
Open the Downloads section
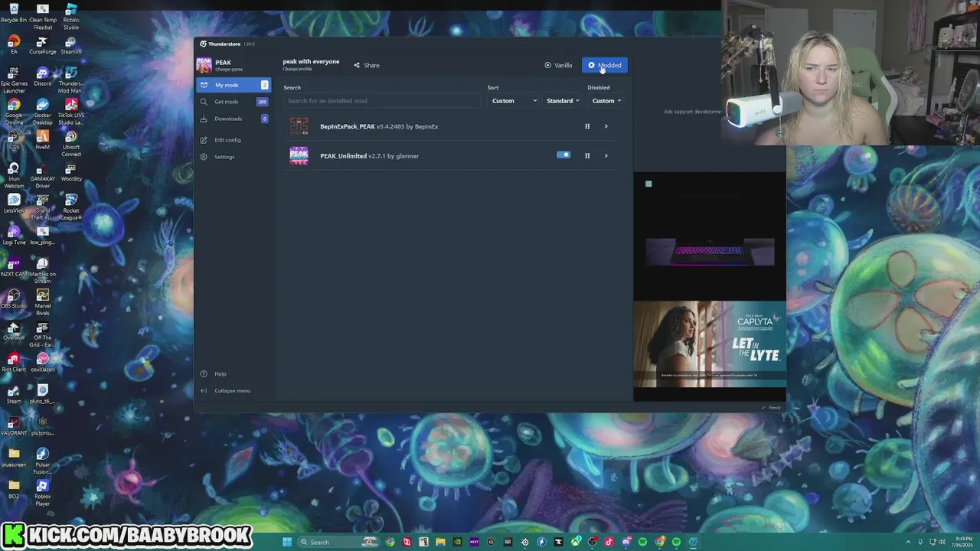234,119
